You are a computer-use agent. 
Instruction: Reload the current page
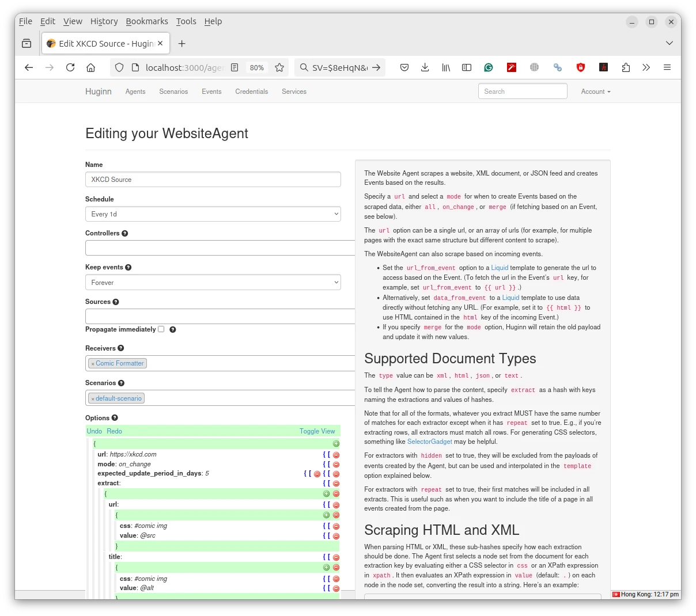[70, 67]
